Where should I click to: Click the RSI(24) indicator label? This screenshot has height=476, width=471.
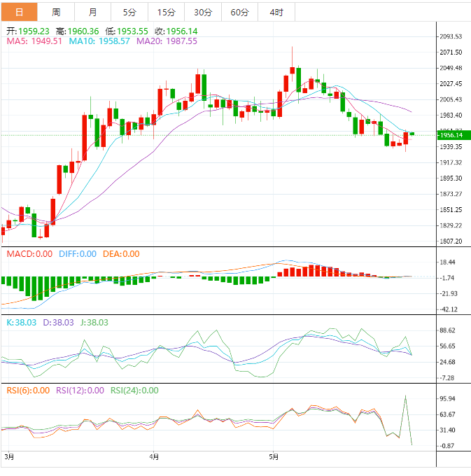pos(134,391)
